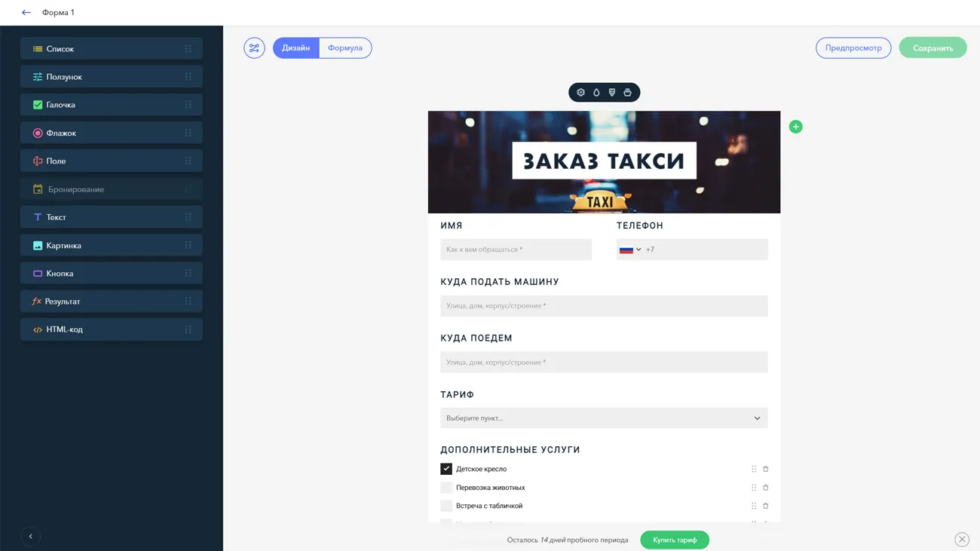Uncheck the Детское кресло checkbox
980x551 pixels.
(446, 469)
